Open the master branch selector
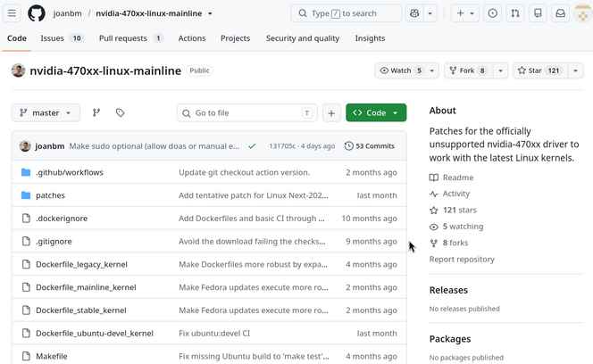 (x=46, y=112)
